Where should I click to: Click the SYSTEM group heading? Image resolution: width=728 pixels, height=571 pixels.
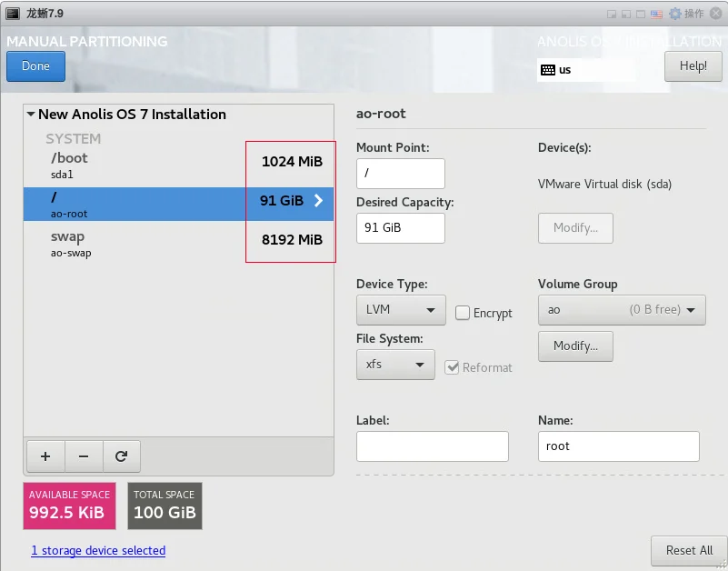(x=73, y=138)
